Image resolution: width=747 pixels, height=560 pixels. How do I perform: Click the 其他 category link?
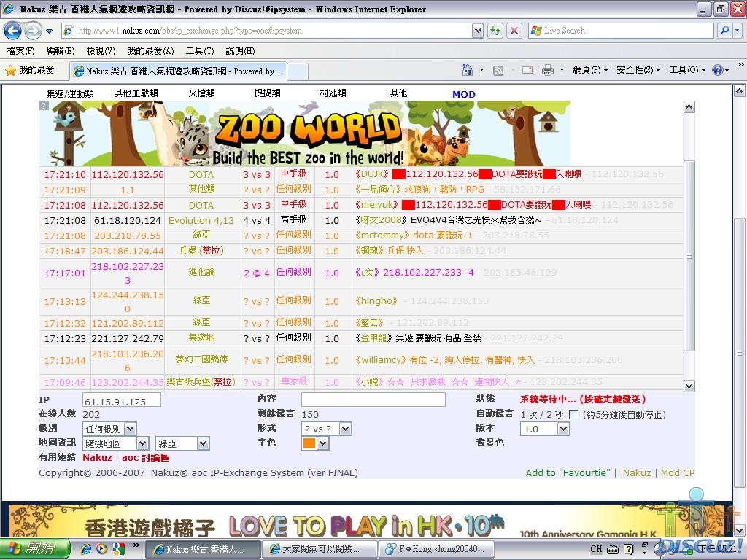pos(399,93)
